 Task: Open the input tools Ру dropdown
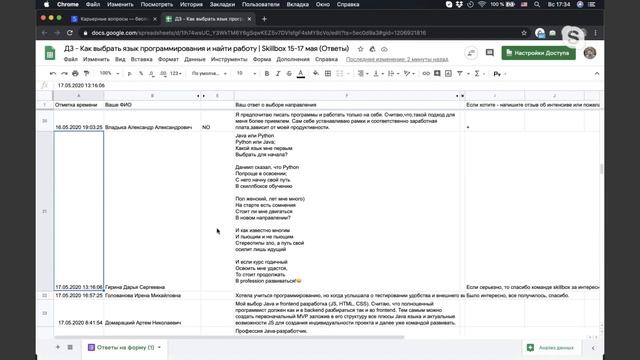(x=500, y=74)
